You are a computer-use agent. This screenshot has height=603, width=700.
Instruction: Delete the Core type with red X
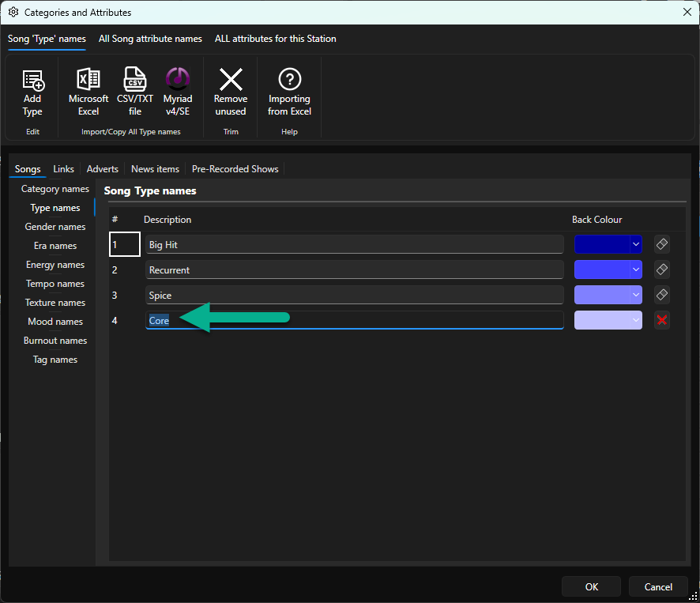tap(662, 320)
